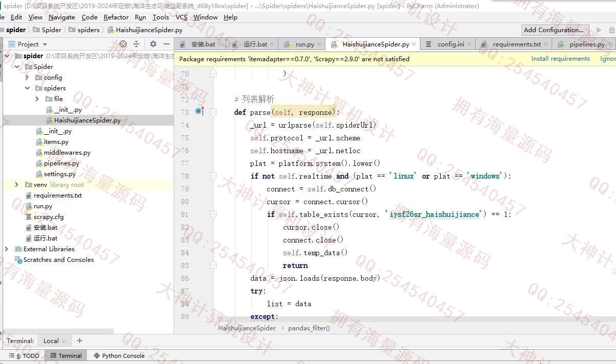The image size is (616, 364).
Task: Fold the parse method at line 73
Action: point(213,112)
